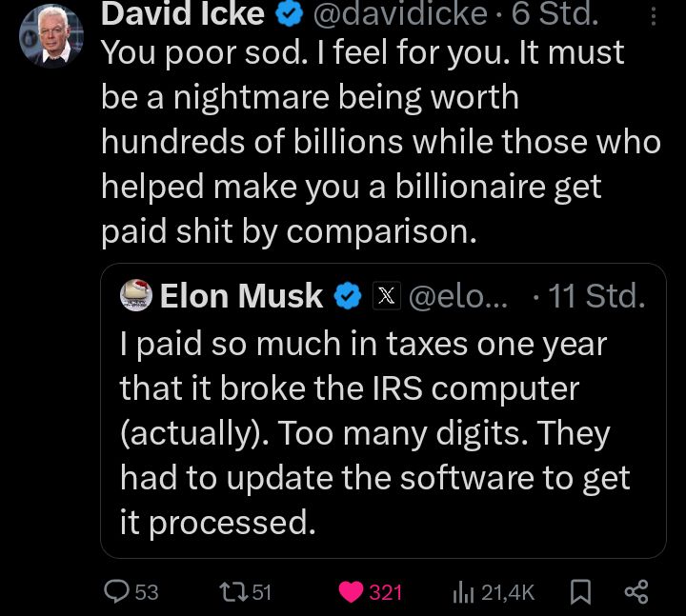This screenshot has height=616, width=686.
Task: View analytics icon showing 21,4K views
Action: pyautogui.click(x=463, y=592)
